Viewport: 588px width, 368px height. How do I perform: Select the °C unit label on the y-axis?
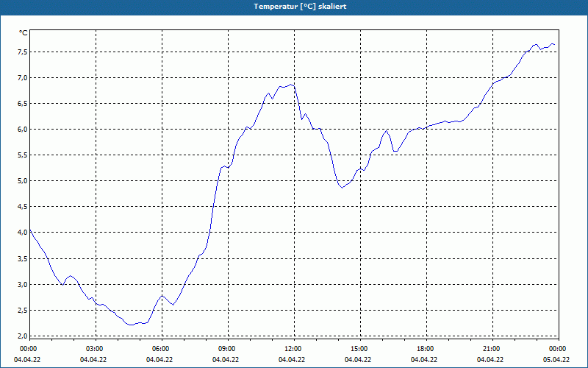click(24, 33)
